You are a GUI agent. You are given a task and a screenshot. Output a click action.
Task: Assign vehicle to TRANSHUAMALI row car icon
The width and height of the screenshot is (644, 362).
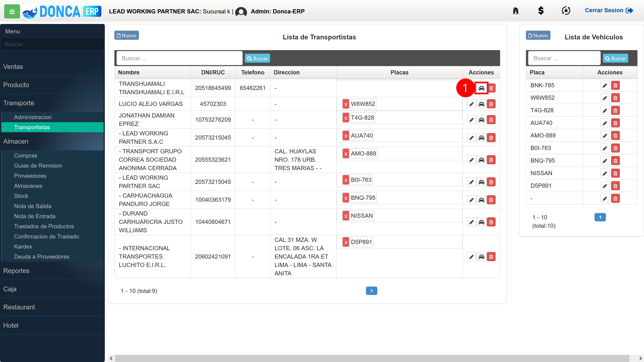click(481, 88)
